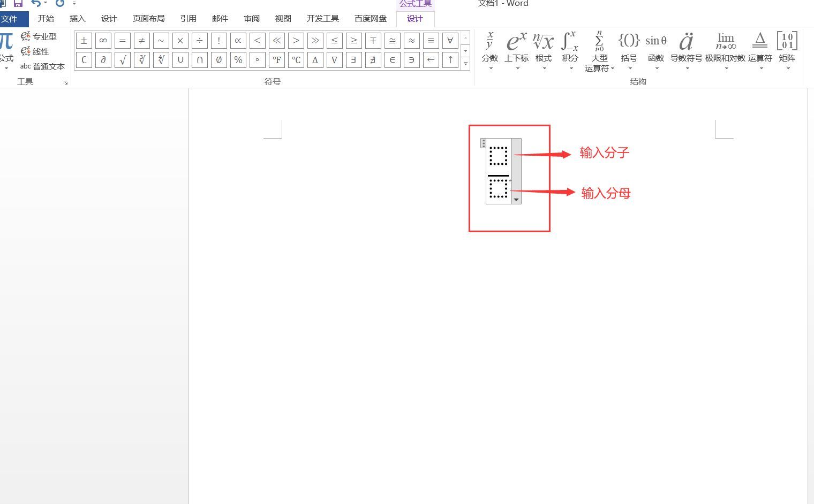Insert the nabla ∇ symbol
Image resolution: width=814 pixels, height=504 pixels.
[x=335, y=60]
